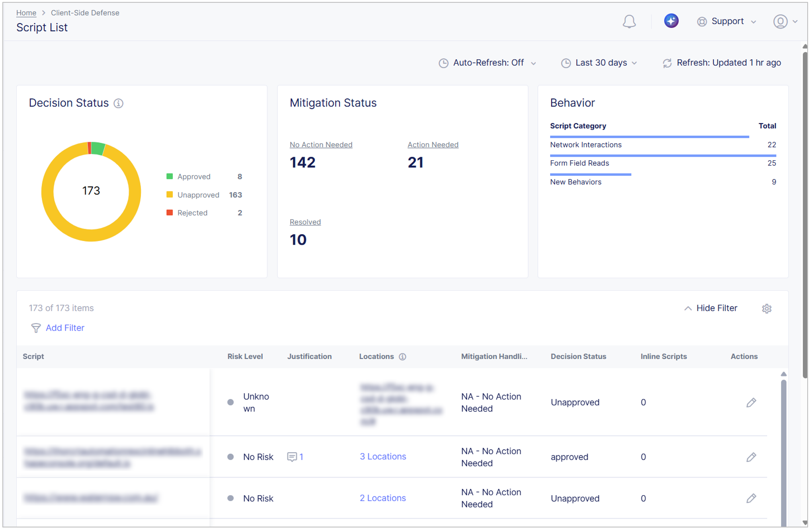Click the Form Field Reads row
812x531 pixels.
pyautogui.click(x=663, y=163)
